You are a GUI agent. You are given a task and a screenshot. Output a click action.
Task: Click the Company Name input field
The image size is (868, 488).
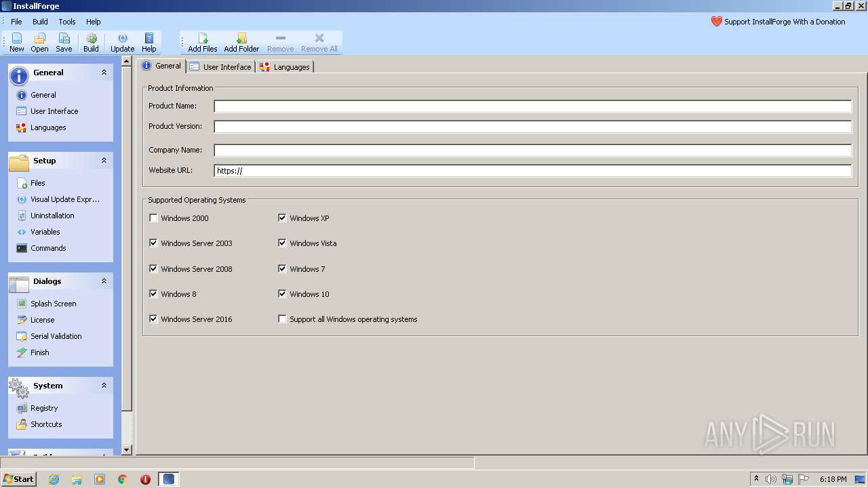[x=532, y=150]
